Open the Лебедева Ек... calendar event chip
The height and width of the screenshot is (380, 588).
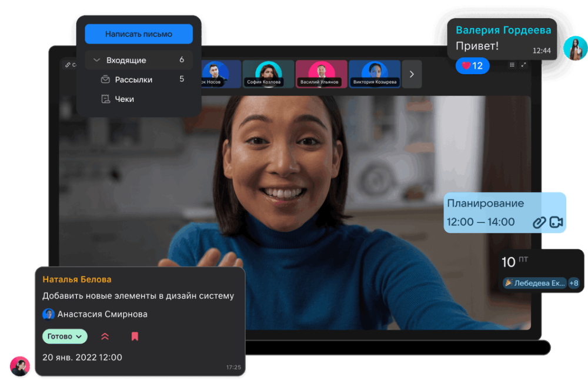(534, 283)
